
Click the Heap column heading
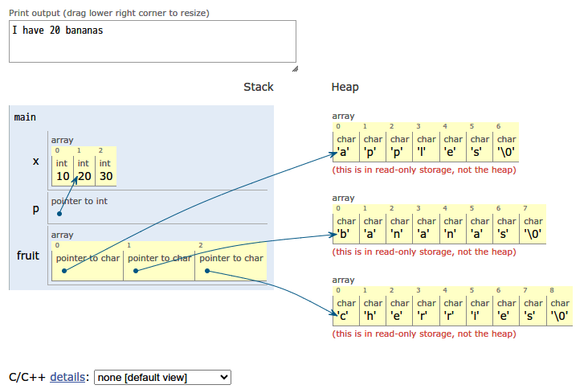(x=345, y=87)
